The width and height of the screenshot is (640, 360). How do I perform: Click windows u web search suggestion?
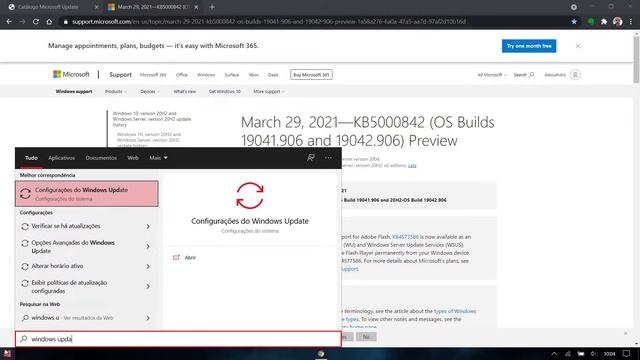(72, 318)
